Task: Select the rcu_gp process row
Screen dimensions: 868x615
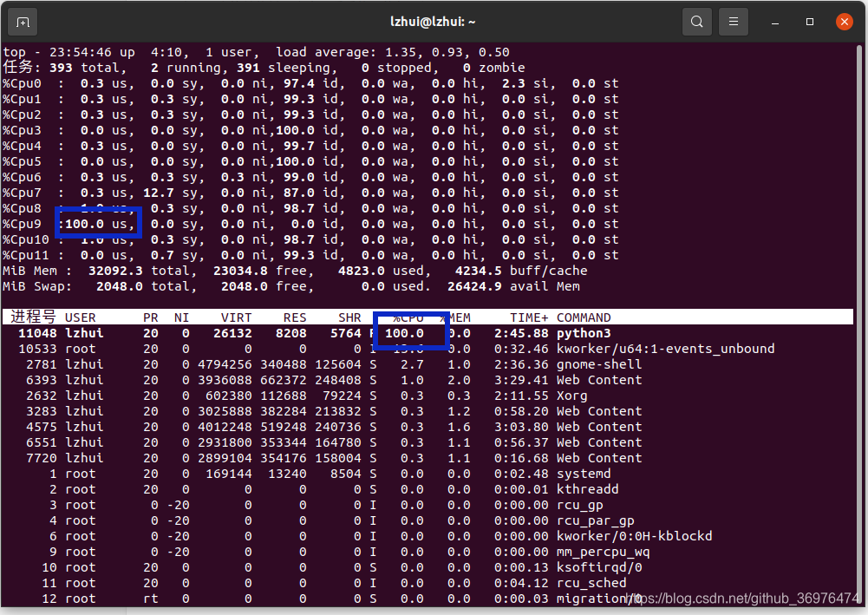Action: (x=427, y=506)
